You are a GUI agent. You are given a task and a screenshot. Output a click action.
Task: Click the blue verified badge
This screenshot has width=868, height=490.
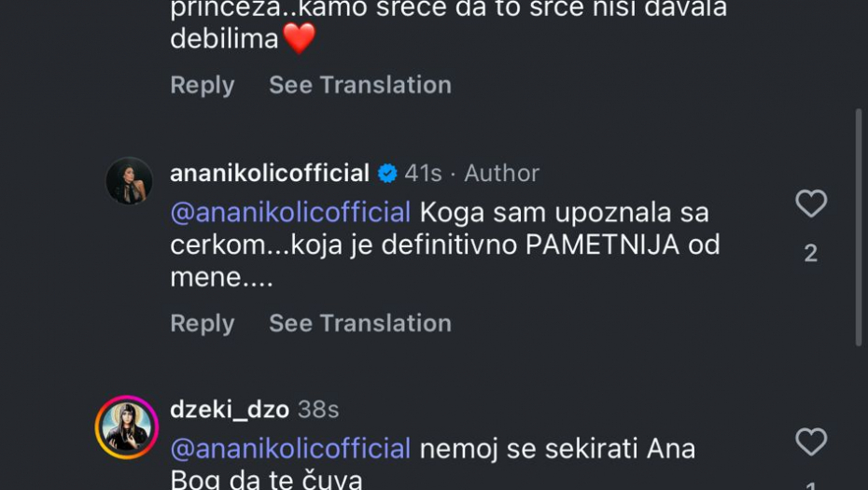[x=387, y=174]
